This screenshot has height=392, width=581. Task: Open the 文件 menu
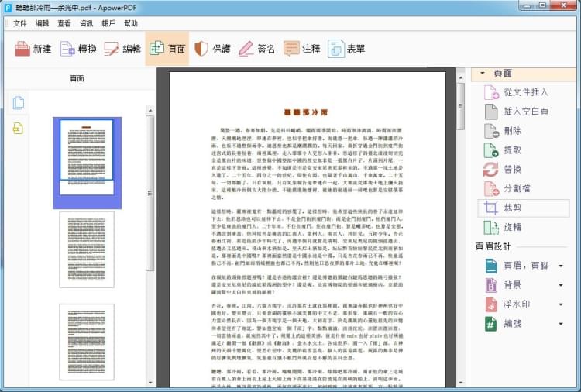(x=20, y=23)
